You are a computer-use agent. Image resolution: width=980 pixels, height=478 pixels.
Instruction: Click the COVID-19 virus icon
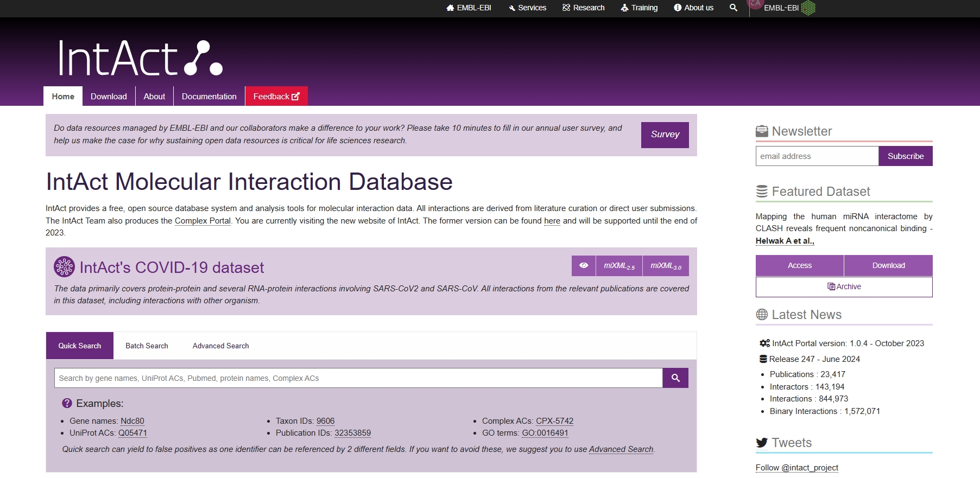64,266
